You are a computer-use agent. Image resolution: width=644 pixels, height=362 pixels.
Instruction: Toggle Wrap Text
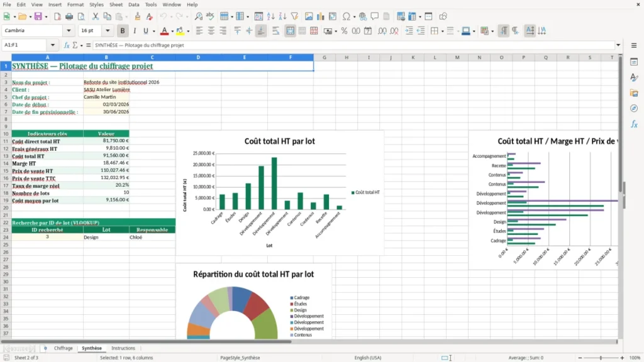click(x=275, y=31)
